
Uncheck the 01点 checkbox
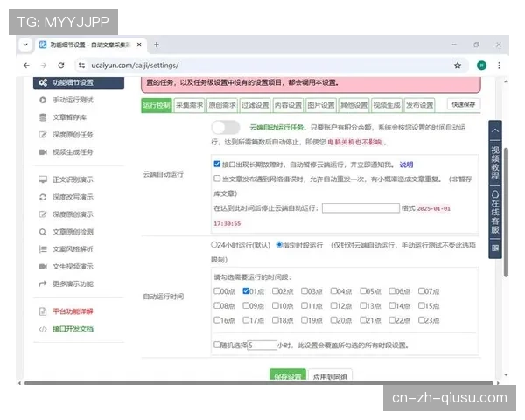246,290
